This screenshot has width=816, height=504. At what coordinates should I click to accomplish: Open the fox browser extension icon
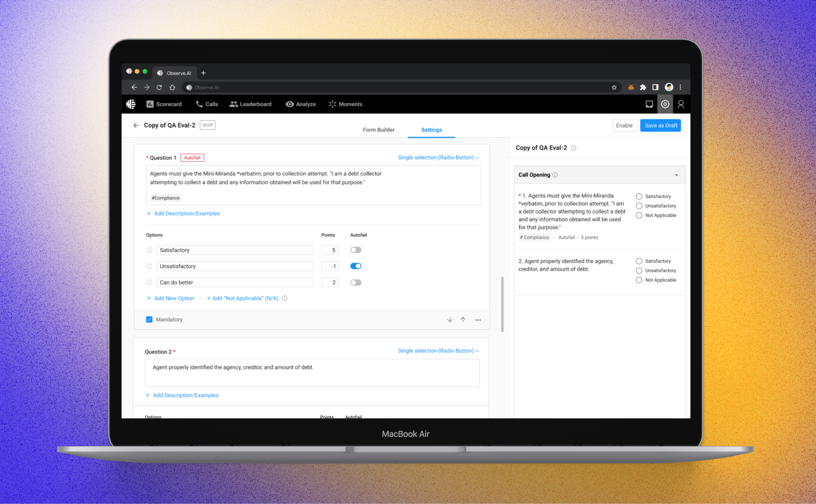click(x=631, y=87)
